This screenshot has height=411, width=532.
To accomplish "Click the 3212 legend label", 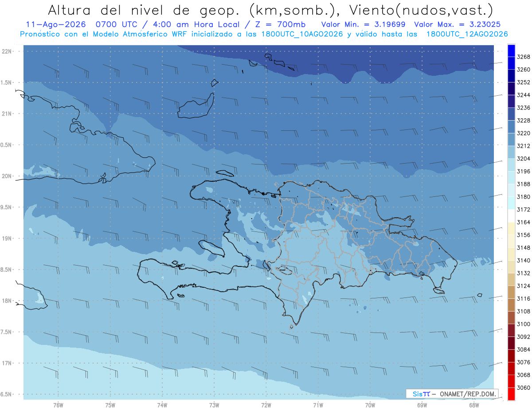I will [523, 146].
